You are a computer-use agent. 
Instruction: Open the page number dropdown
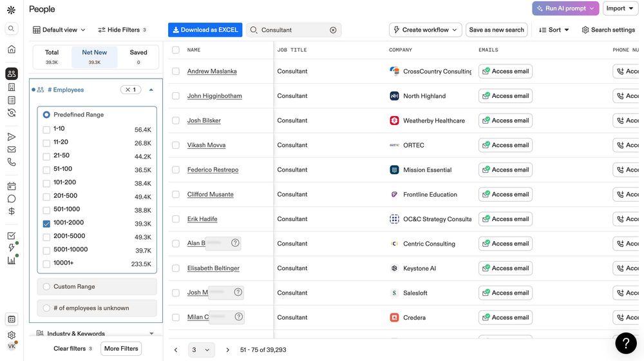click(201, 350)
